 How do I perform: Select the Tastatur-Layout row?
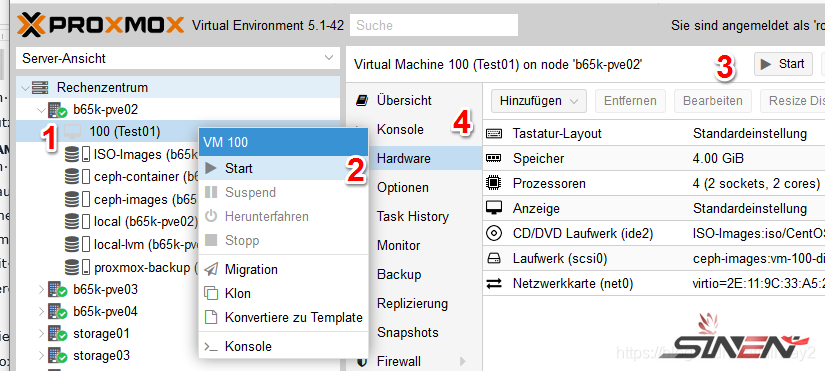653,134
